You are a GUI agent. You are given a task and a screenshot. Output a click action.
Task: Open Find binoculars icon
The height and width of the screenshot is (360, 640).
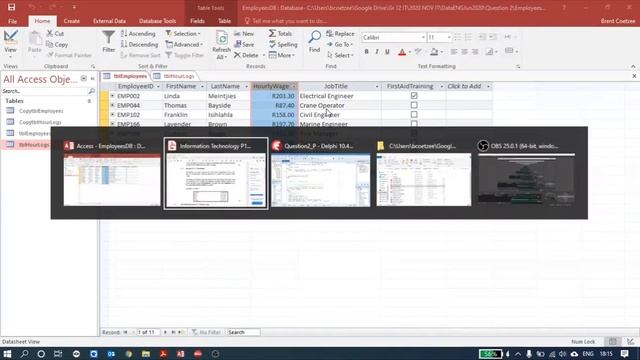click(x=314, y=37)
